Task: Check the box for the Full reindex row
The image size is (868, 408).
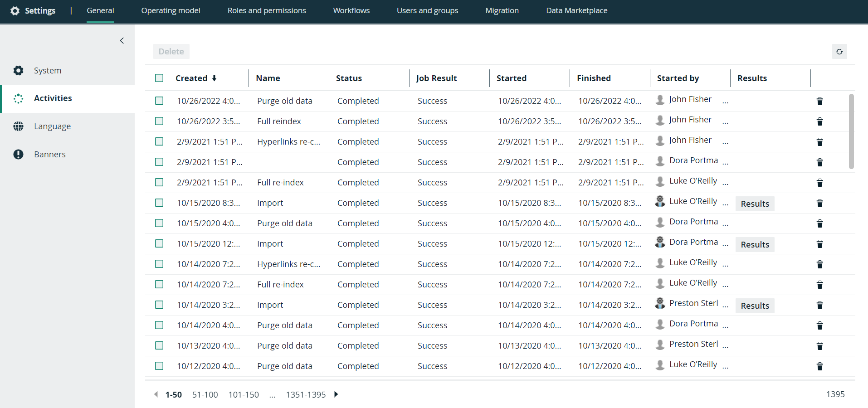Action: tap(159, 121)
